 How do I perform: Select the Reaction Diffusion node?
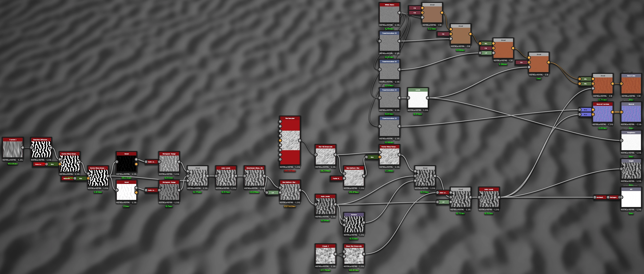point(41,149)
